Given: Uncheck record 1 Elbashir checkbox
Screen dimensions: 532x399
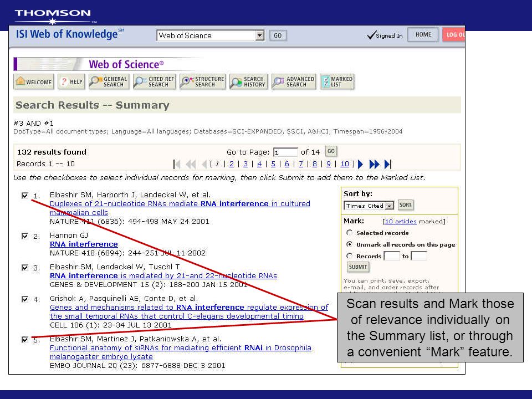Looking at the screenshot, I should pos(25,196).
